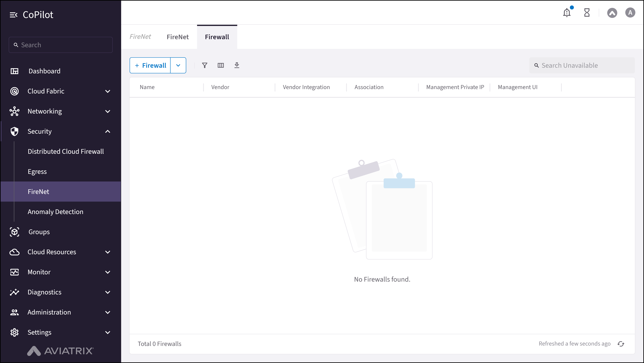Open the user avatar A menu

[x=630, y=13]
